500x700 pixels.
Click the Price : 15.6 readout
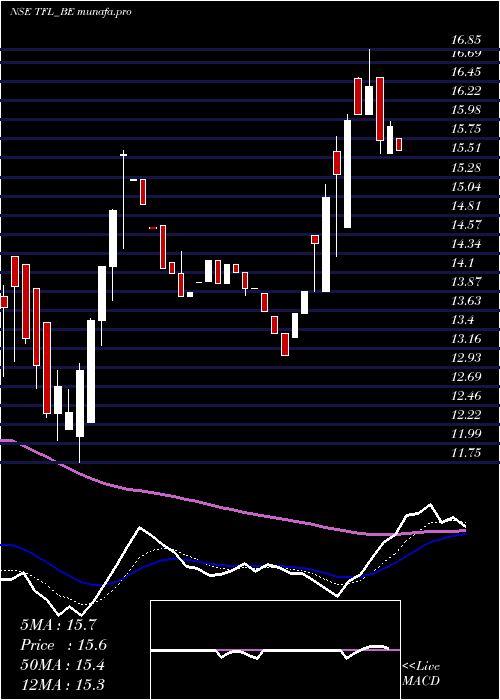(63, 645)
